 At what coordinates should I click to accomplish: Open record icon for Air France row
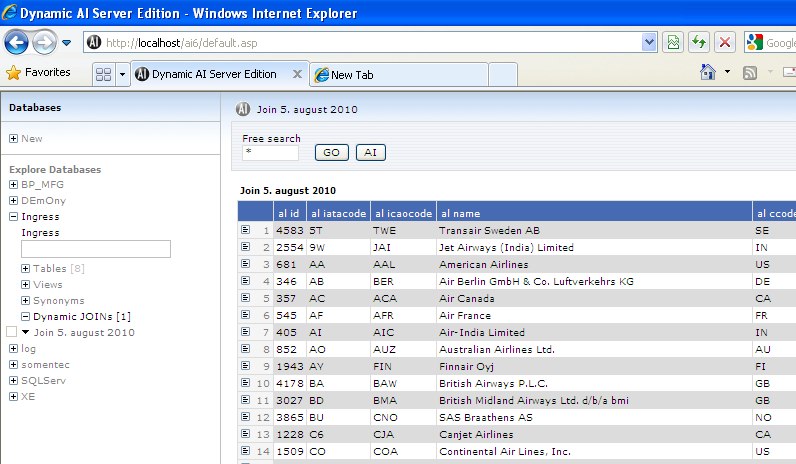coord(246,315)
